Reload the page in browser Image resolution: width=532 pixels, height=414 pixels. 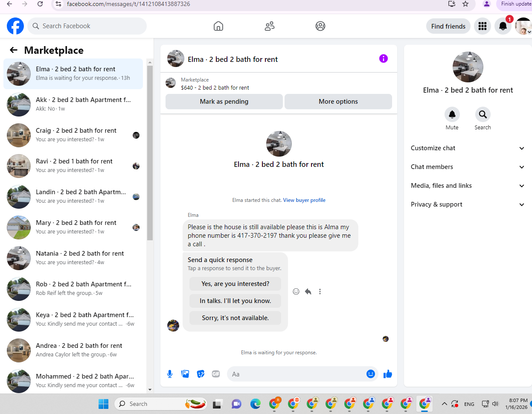coord(40,4)
